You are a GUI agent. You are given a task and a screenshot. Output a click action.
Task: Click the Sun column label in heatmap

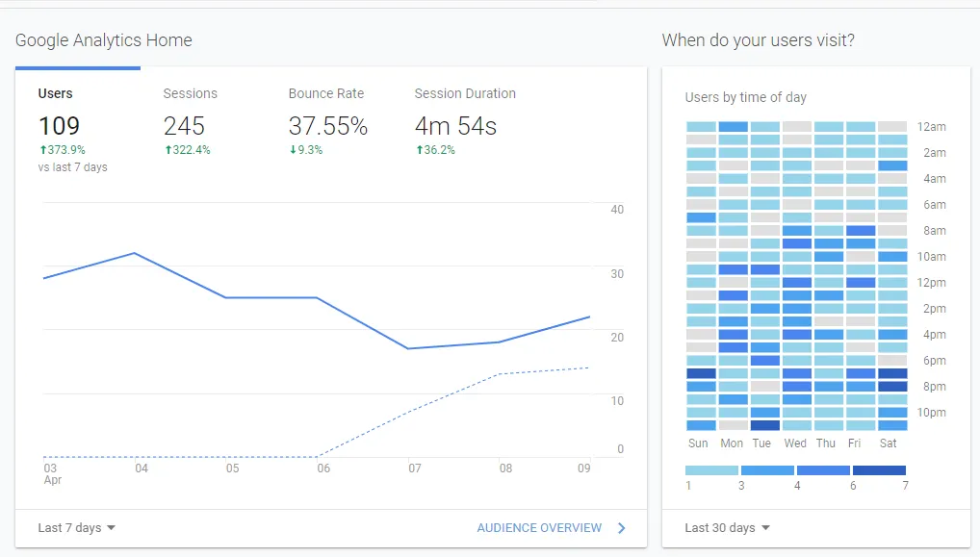698,443
